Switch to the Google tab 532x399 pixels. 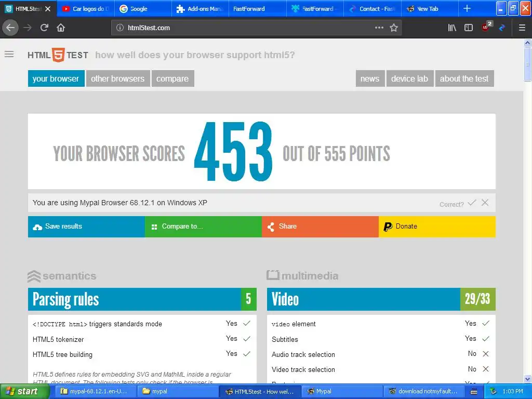(143, 9)
